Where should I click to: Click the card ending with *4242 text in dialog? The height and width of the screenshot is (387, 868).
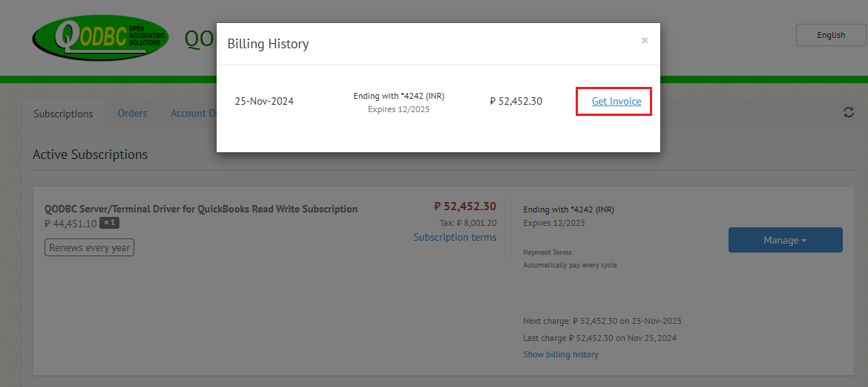tap(398, 96)
